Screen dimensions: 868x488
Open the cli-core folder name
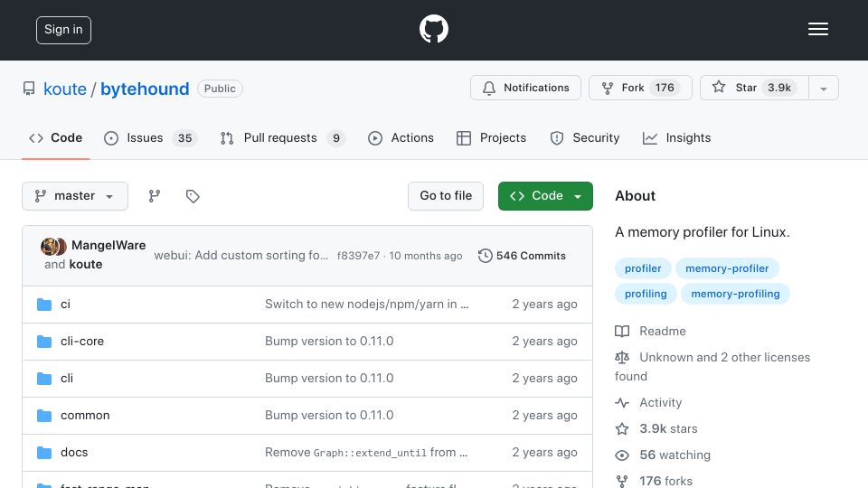click(x=82, y=342)
